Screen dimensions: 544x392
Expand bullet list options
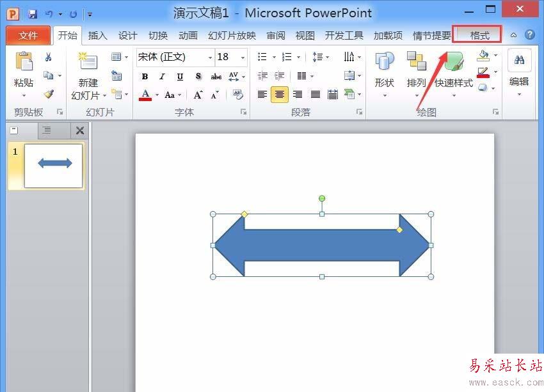tap(274, 57)
